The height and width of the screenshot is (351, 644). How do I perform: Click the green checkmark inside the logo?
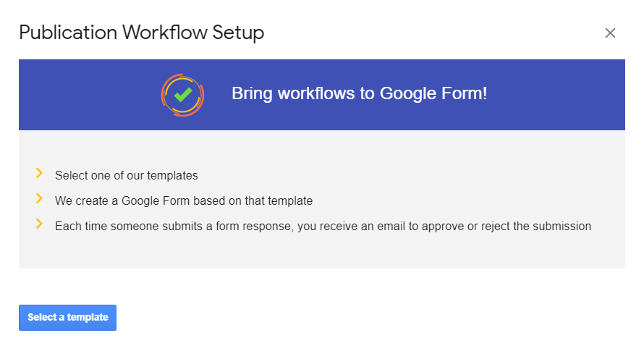[x=183, y=94]
